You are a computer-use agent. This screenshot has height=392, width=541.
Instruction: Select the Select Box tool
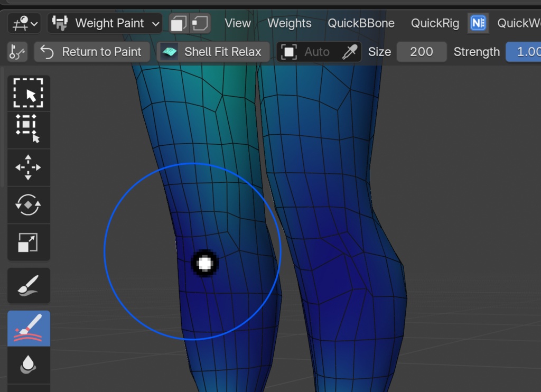coord(29,130)
